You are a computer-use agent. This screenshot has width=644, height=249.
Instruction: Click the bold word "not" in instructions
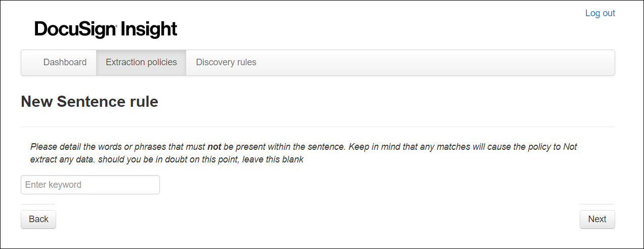[214, 147]
